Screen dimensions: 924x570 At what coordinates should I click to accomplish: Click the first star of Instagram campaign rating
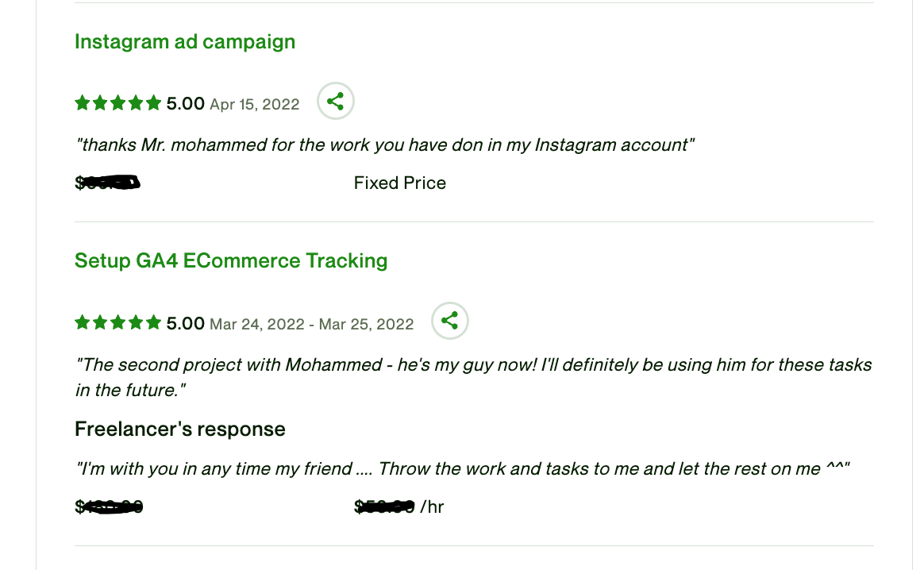pyautogui.click(x=82, y=103)
